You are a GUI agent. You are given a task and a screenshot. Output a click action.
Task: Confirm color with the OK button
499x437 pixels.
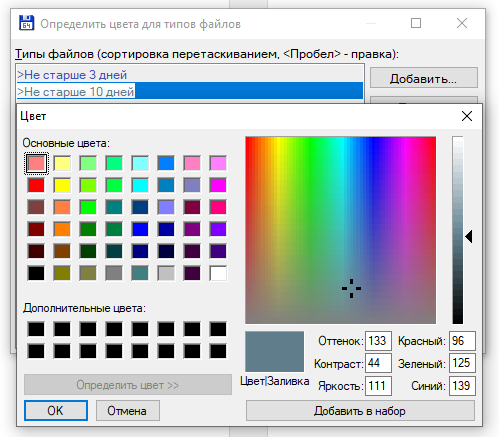point(56,411)
